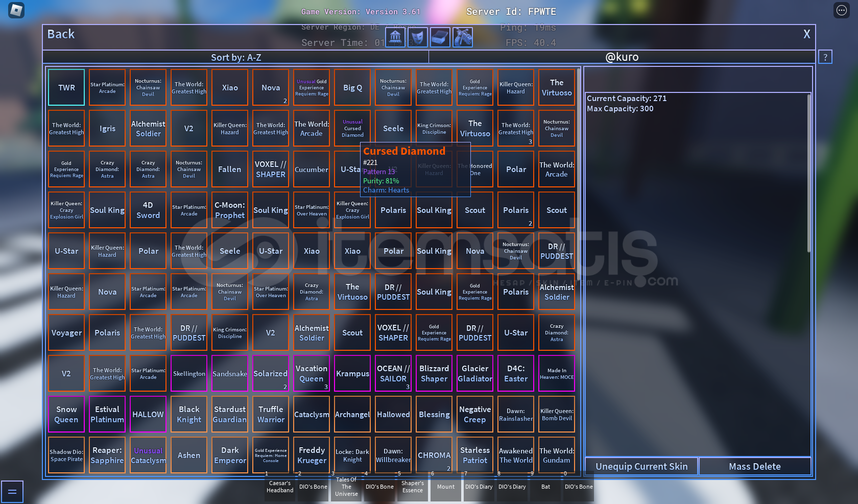Select the Glacier Gladiator skin

(x=475, y=373)
